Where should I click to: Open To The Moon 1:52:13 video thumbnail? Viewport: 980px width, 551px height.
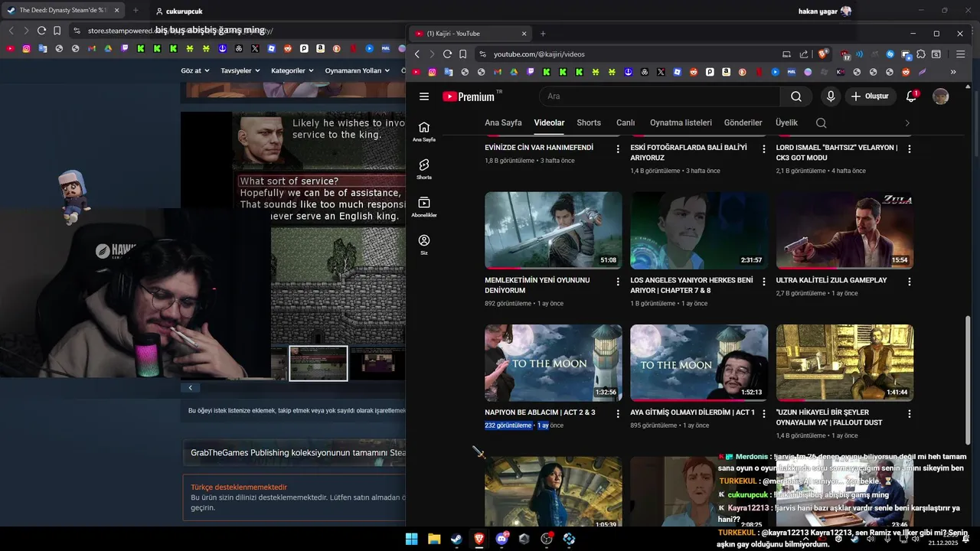point(699,363)
